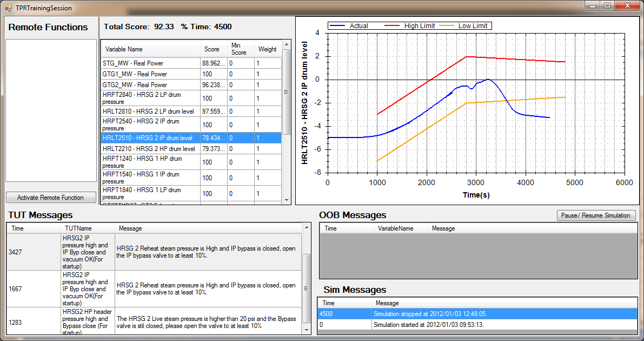This screenshot has width=644, height=341.
Task: Select STG_MW - Real Power row
Action: pyautogui.click(x=150, y=63)
